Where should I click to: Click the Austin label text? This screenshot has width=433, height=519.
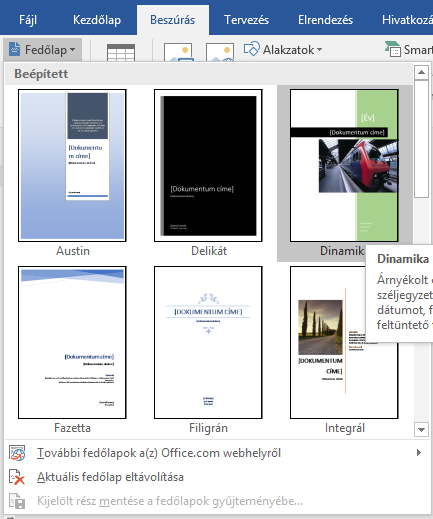click(73, 251)
